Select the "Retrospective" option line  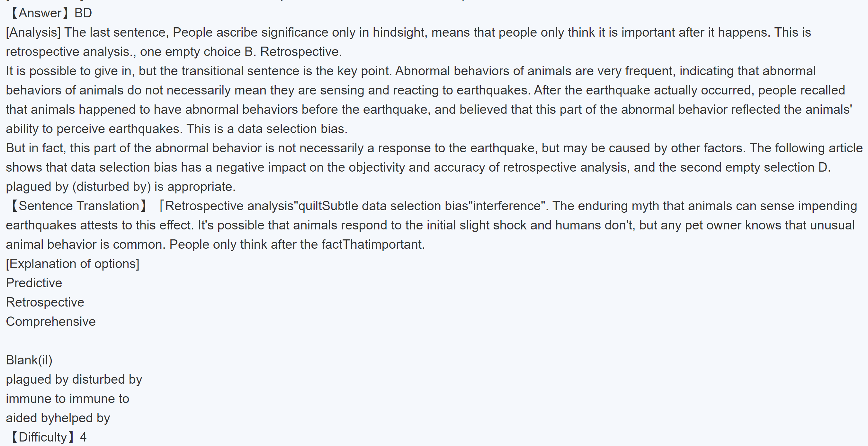pyautogui.click(x=45, y=302)
